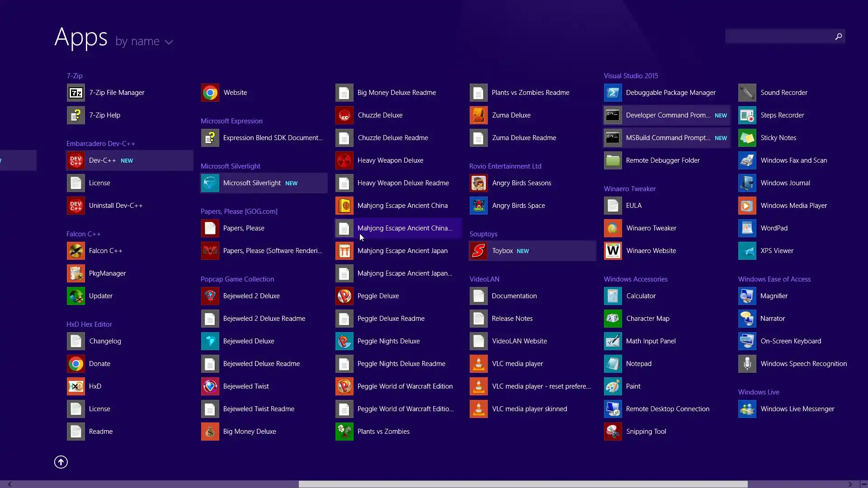Click the sort chevron next to by name

tap(169, 42)
